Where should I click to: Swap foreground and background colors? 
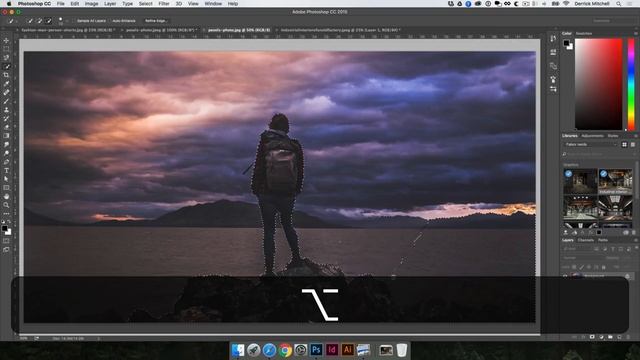click(x=9, y=222)
